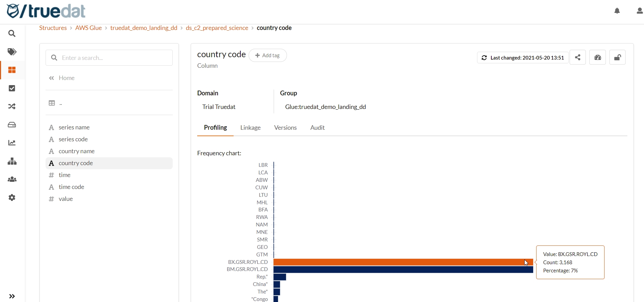
Task: Switch to the Linkage tab
Action: click(x=250, y=128)
